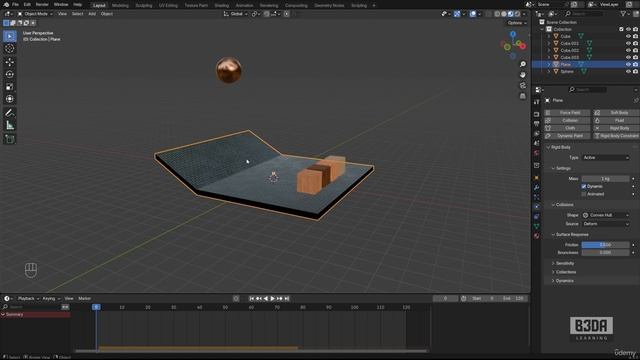
Task: Expand the Sphere object in outliner
Action: [x=549, y=71]
